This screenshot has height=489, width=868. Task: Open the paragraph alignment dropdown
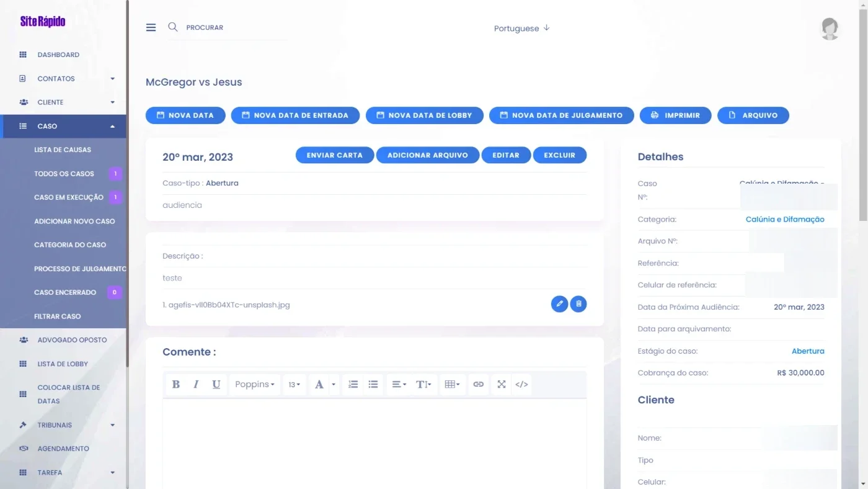click(399, 384)
